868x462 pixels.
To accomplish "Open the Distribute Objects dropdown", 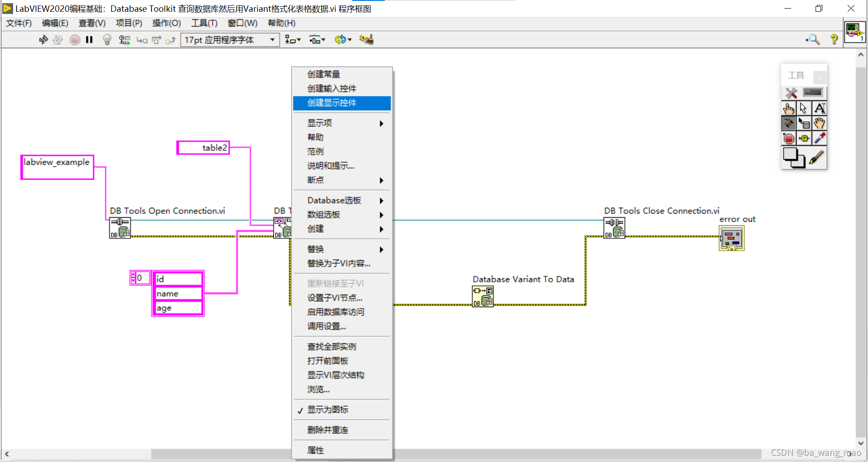I will 317,40.
